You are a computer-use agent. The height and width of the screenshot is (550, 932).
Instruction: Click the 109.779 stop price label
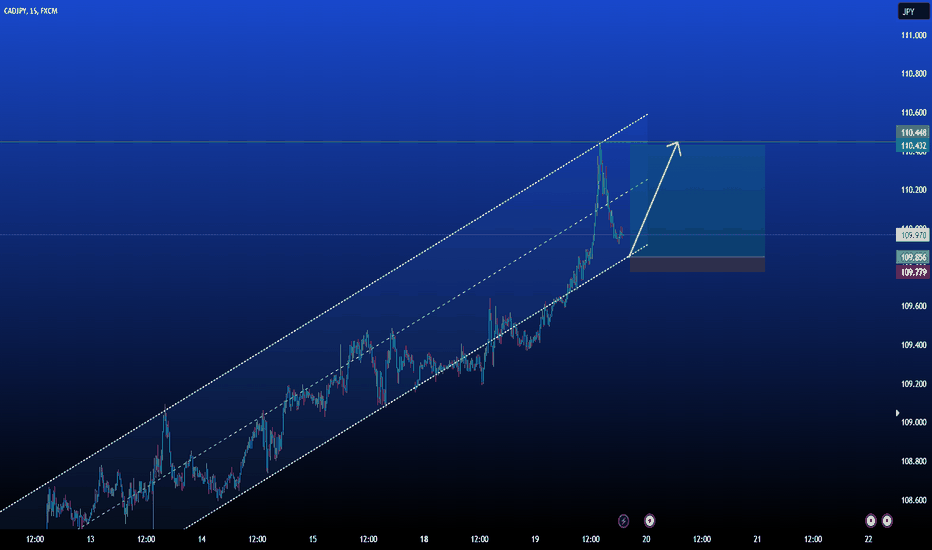point(912,272)
